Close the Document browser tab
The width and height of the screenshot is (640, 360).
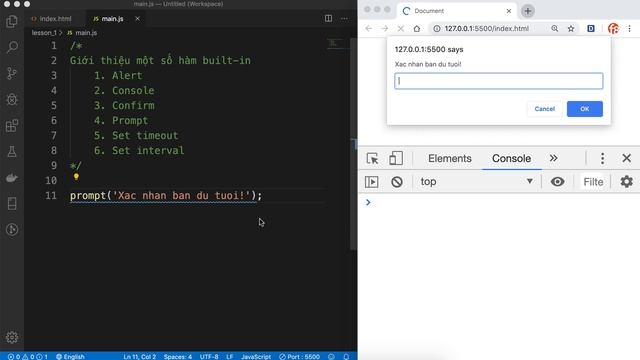[509, 11]
